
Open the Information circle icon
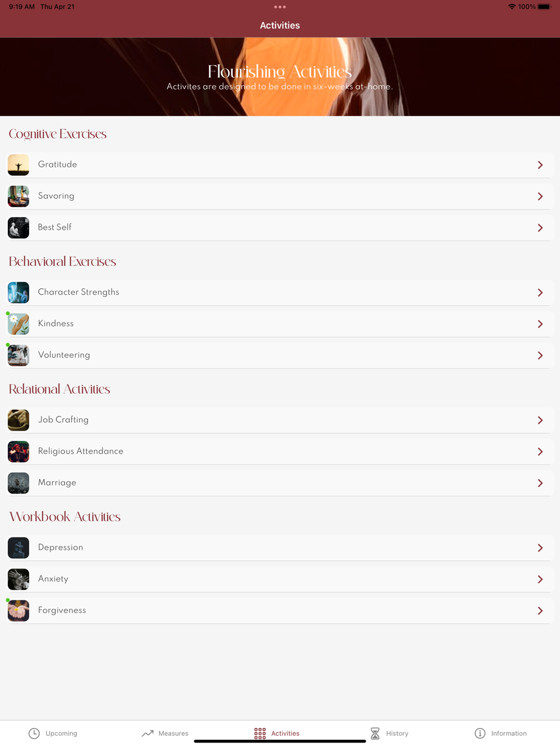480,733
